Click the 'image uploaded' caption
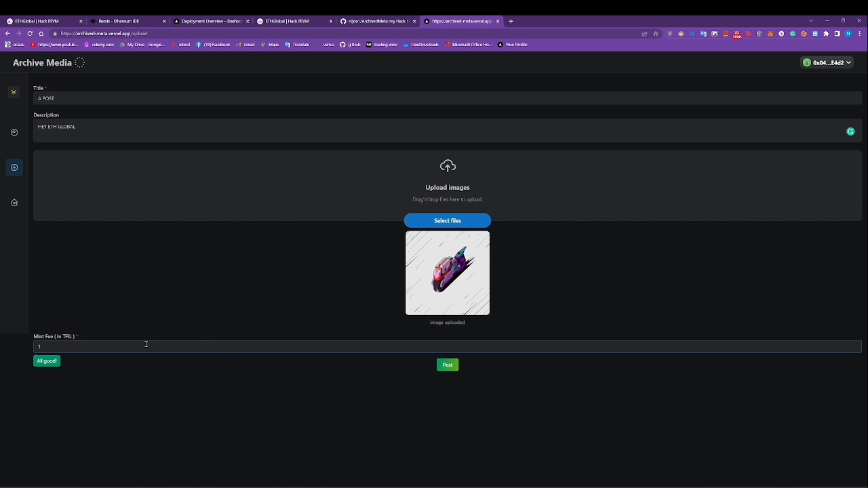Image resolution: width=868 pixels, height=488 pixels. point(448,323)
